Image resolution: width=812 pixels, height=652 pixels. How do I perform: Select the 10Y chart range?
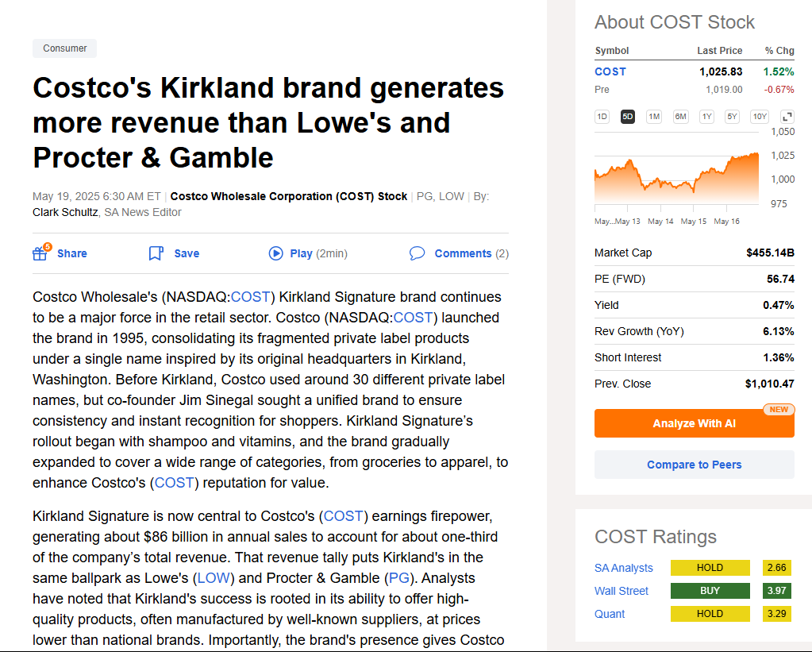click(760, 117)
